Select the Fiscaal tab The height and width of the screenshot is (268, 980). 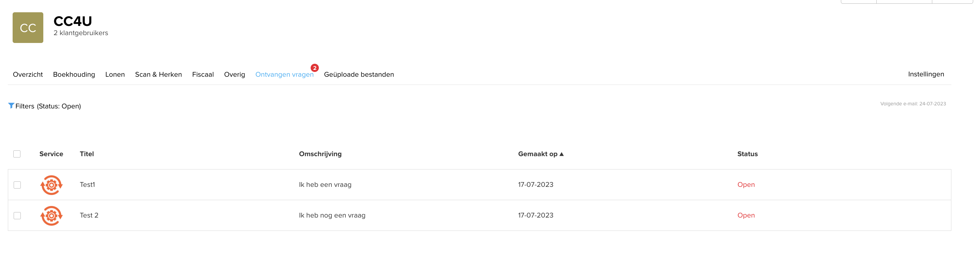[x=203, y=75]
